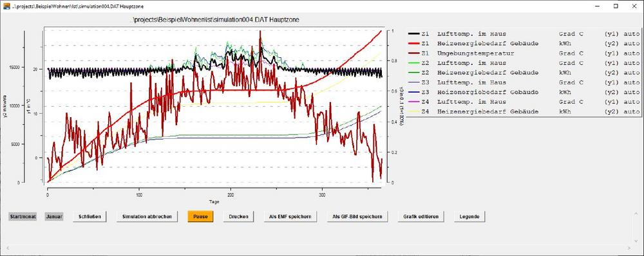
Task: Click red line swatch for Z1 Heizenergiebedarf
Action: click(x=413, y=44)
